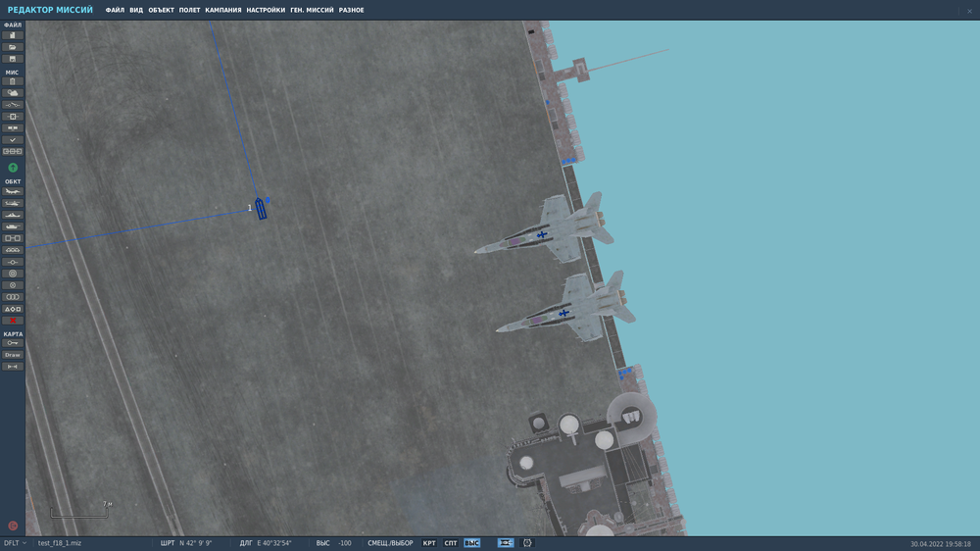Click the latitude value N 42° 9' 9"
The width and height of the screenshot is (980, 551).
tap(196, 543)
